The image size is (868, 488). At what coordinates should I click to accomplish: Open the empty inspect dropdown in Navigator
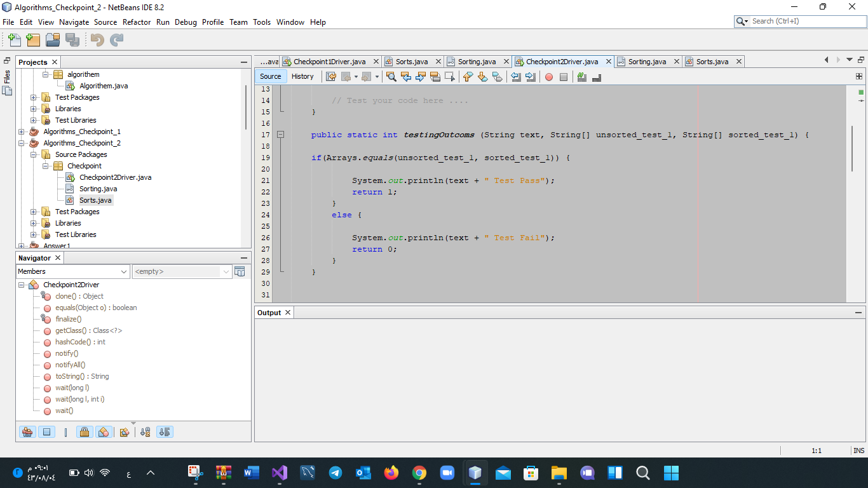[181, 271]
